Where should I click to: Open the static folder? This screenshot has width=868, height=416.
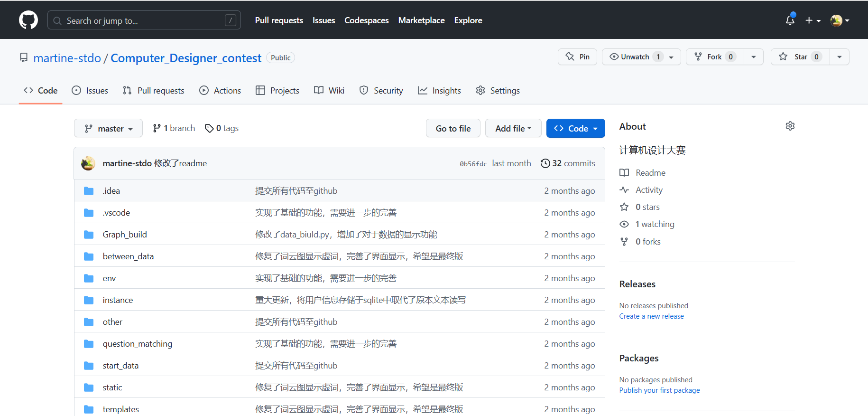[112, 388]
